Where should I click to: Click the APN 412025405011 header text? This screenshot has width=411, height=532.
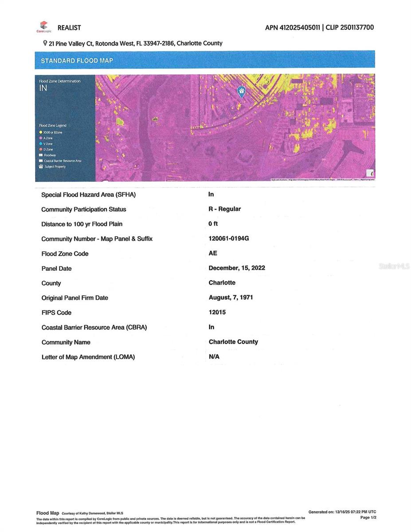(293, 27)
